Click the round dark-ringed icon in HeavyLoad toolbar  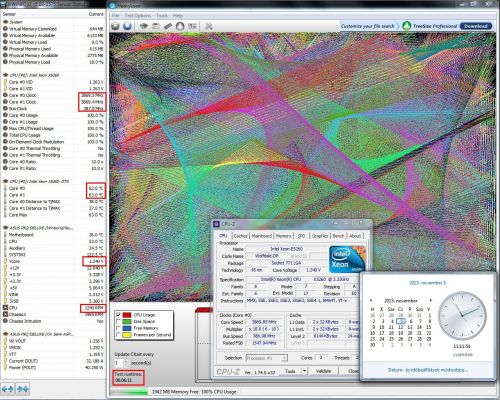pyautogui.click(x=180, y=26)
